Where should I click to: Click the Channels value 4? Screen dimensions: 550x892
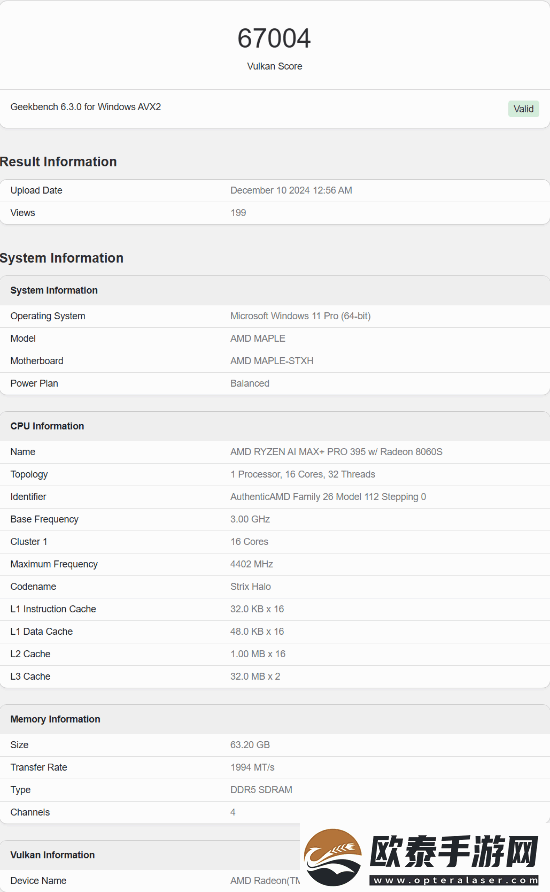(233, 812)
